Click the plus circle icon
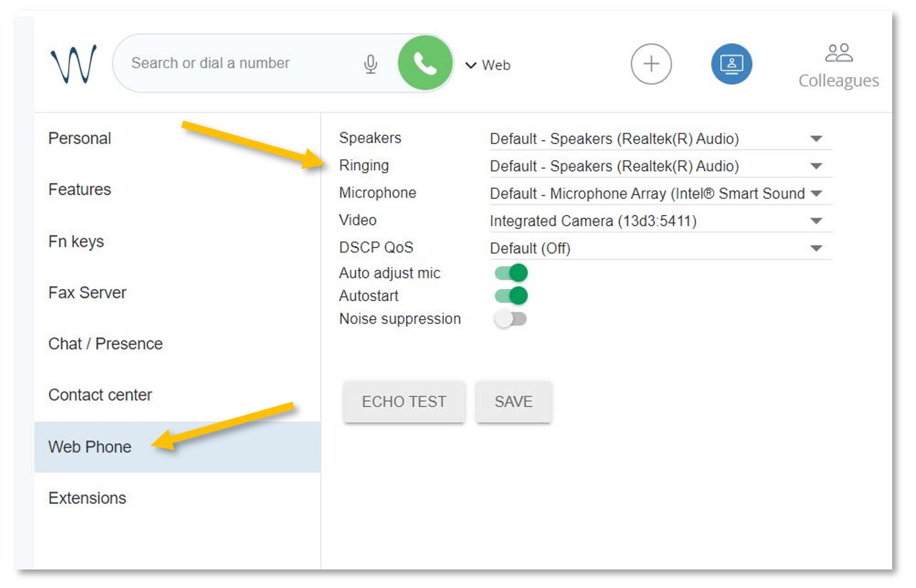 pyautogui.click(x=651, y=64)
